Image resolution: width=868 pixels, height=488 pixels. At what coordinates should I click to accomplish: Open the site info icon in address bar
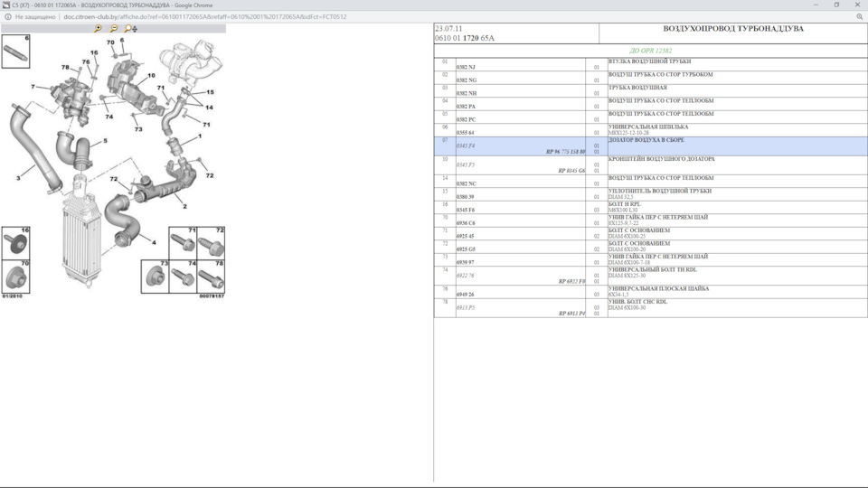coord(8,16)
